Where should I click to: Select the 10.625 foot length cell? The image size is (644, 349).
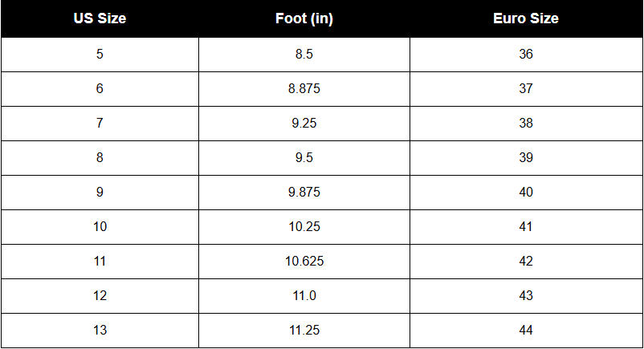(x=304, y=262)
